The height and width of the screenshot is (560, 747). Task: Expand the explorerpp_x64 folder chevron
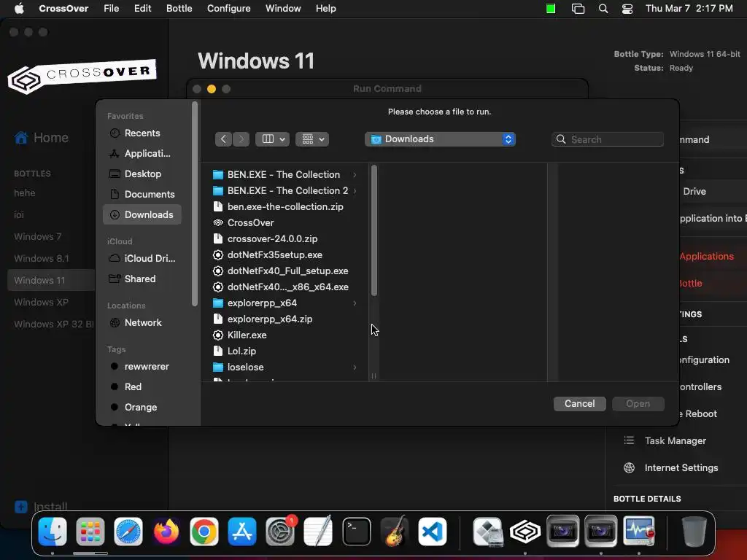point(355,303)
